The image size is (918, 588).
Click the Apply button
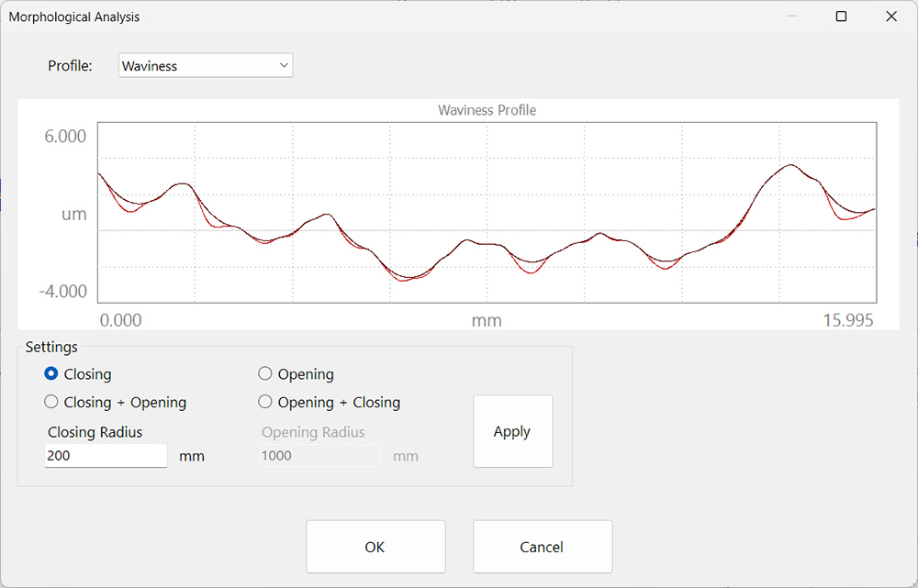(x=513, y=431)
